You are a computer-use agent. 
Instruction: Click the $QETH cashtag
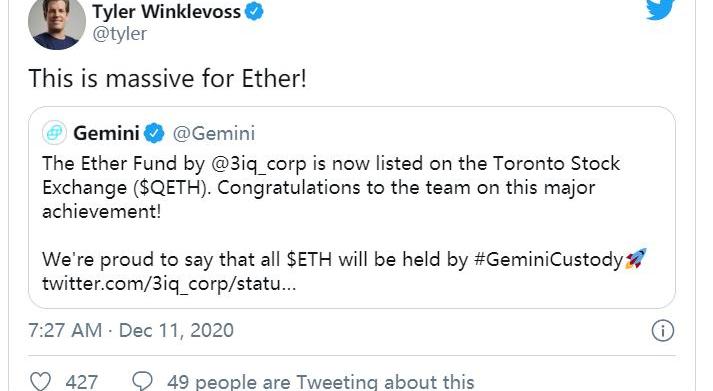coord(170,188)
